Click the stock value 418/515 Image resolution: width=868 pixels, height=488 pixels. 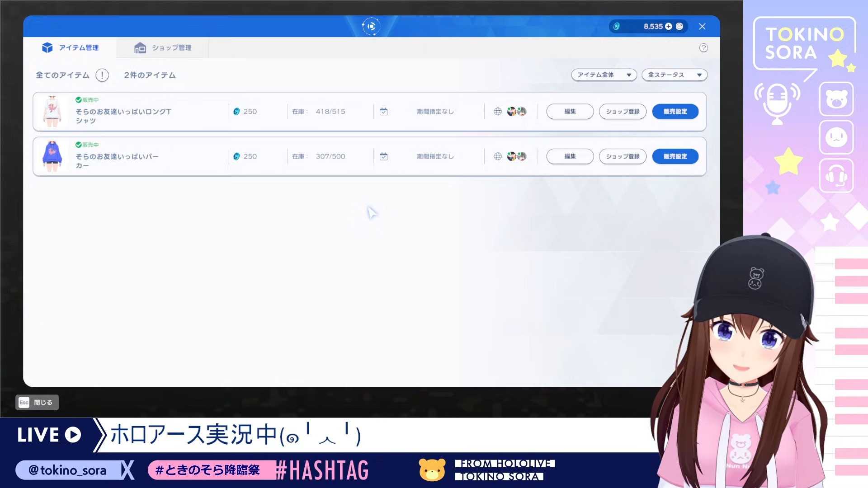[330, 112]
